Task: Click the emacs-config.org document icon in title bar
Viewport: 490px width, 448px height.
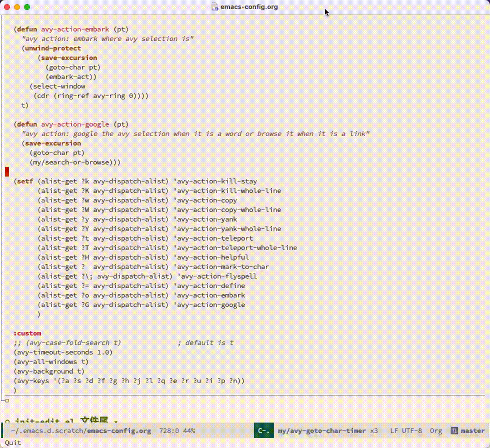Action: (x=215, y=7)
